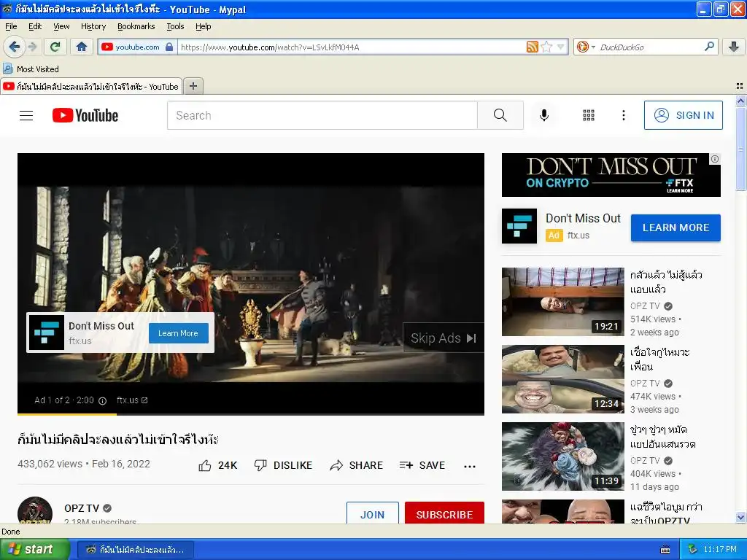Click the Don't Miss Out crypto banner
This screenshot has width=747, height=560.
[x=611, y=175]
